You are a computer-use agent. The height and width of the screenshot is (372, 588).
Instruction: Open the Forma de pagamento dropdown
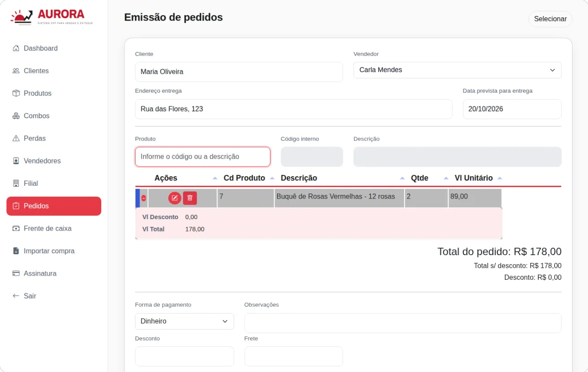tap(184, 321)
